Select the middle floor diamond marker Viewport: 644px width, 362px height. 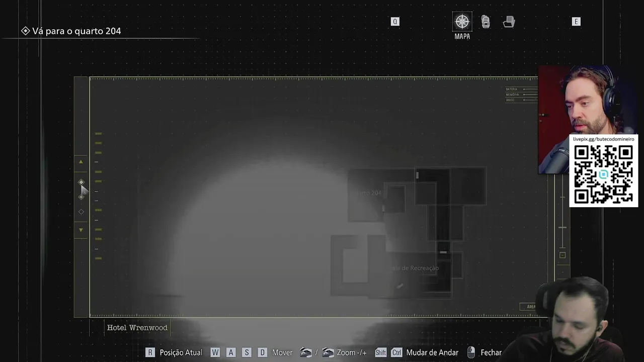(x=81, y=197)
